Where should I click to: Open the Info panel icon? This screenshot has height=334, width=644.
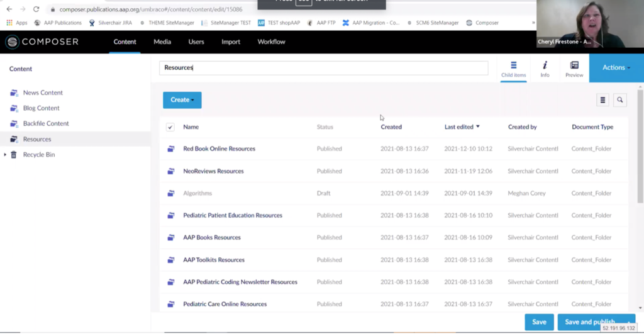click(x=545, y=65)
